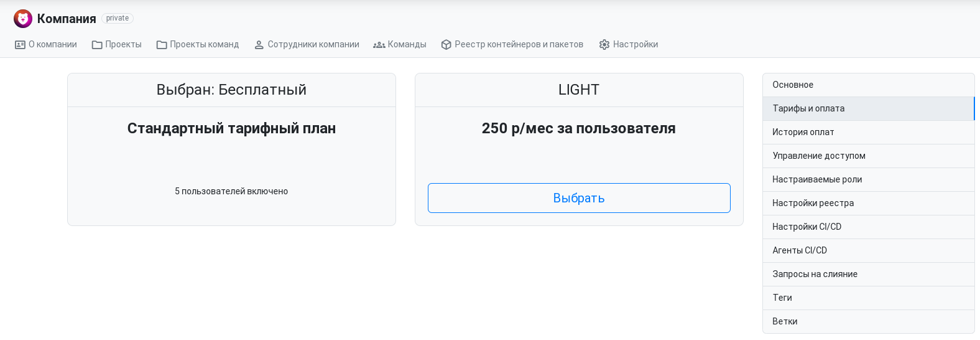Go to Управление доступом settings
Viewport: 980px width, 340px height.
pos(869,156)
